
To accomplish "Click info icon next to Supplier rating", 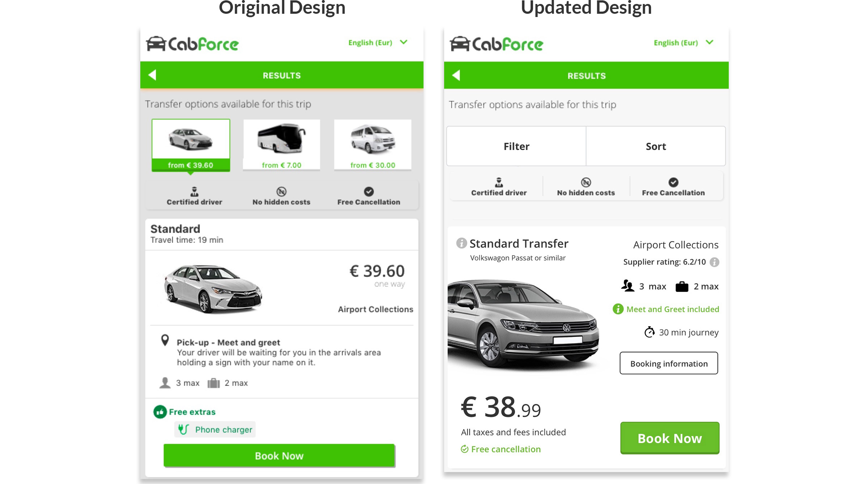I will click(x=714, y=262).
